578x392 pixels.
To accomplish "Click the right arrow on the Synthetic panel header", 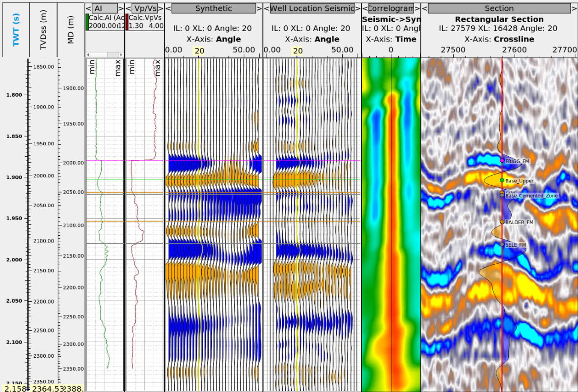I will 259,8.
